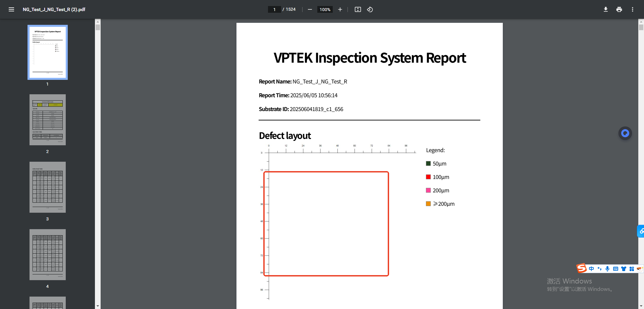
Task: Click the Legend: label
Action: coord(435,150)
